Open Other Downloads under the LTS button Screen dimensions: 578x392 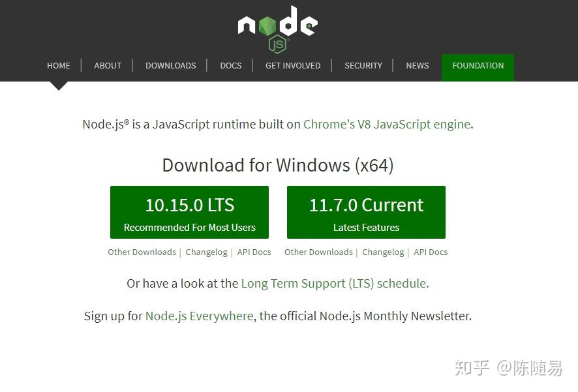pyautogui.click(x=142, y=252)
